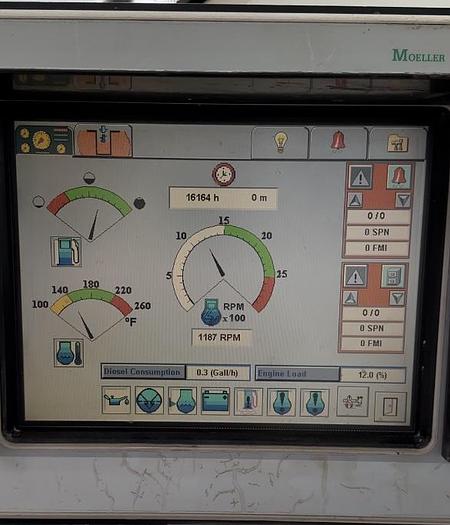This screenshot has width=450, height=525.
Task: Select 0 FMI in upper alarm panel
Action: (377, 248)
